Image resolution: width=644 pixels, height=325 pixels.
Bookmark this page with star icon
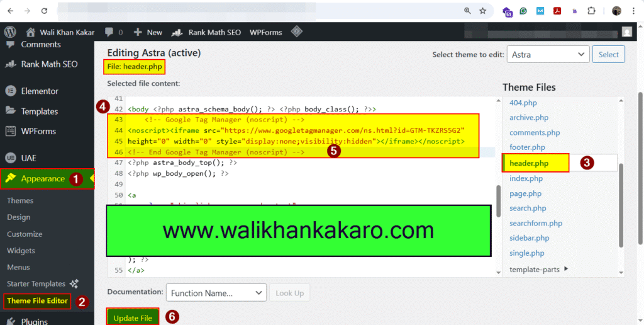pyautogui.click(x=482, y=11)
